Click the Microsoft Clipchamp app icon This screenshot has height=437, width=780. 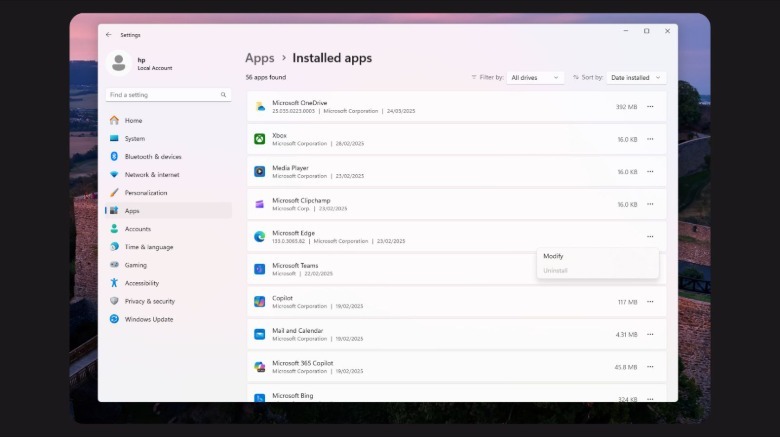tap(260, 204)
